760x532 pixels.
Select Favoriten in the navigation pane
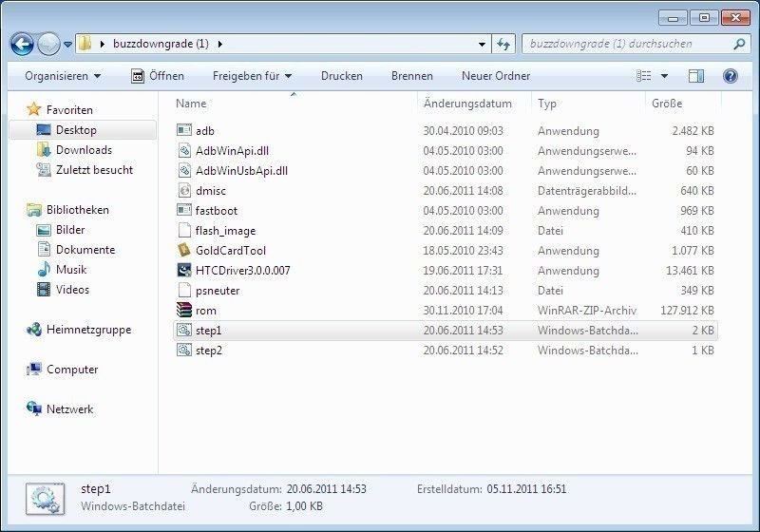pyautogui.click(x=69, y=110)
